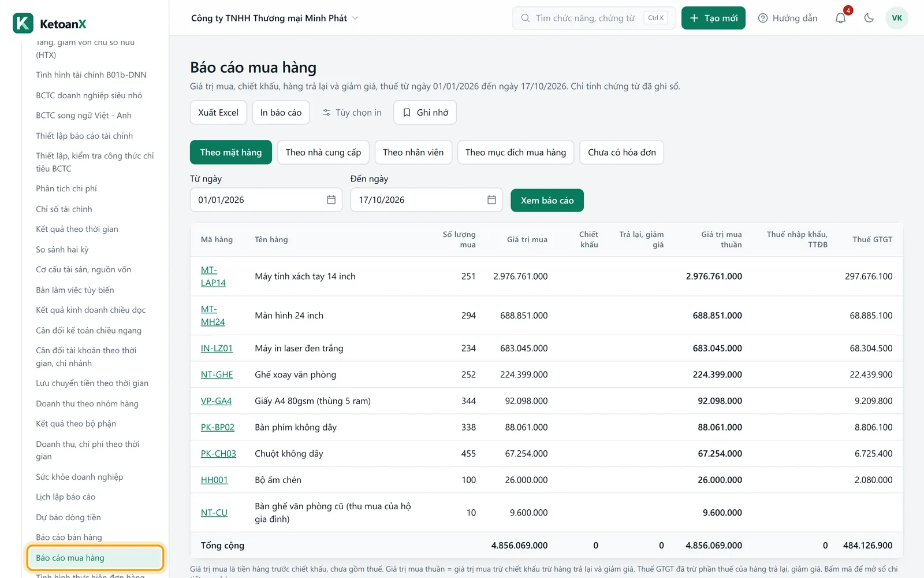Focus the Từ ngày date field

[266, 199]
